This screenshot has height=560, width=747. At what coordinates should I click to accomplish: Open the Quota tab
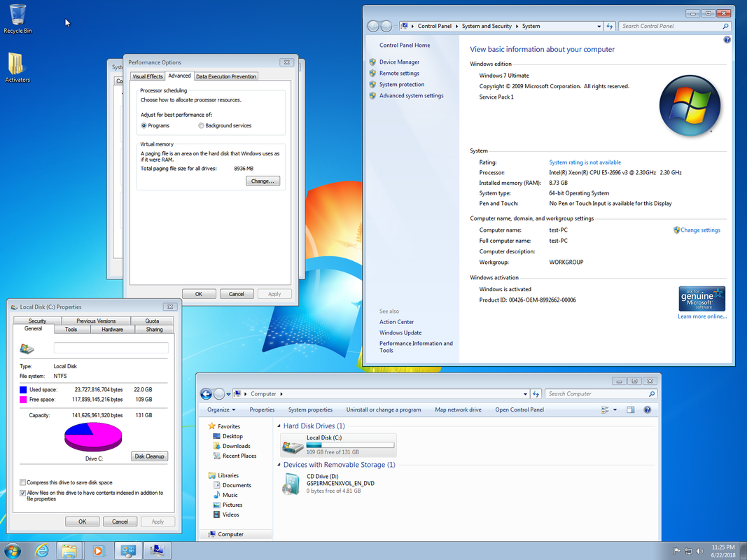152,321
